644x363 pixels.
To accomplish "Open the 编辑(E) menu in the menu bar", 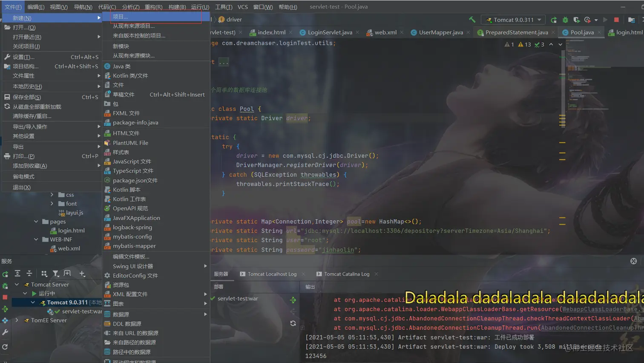I will coord(36,7).
